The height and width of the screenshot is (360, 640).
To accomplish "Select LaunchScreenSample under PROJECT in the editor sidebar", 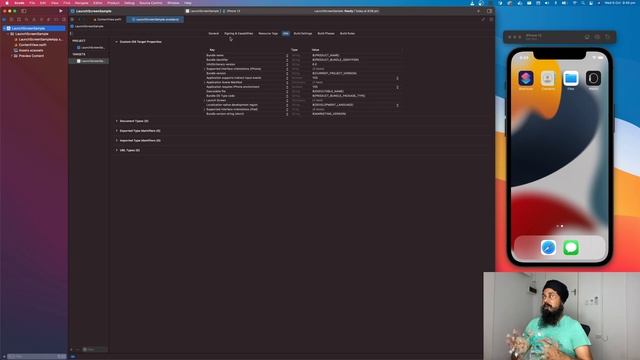I will point(91,47).
